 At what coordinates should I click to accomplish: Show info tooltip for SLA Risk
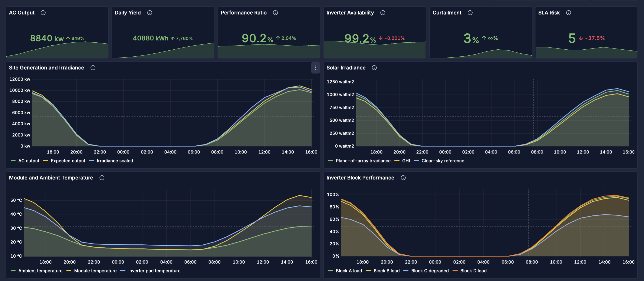(x=568, y=13)
